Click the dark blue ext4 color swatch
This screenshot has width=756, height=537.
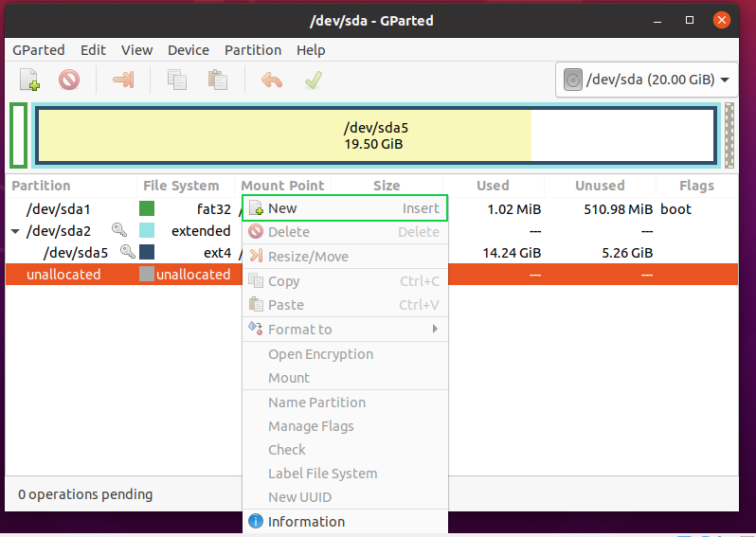(147, 252)
